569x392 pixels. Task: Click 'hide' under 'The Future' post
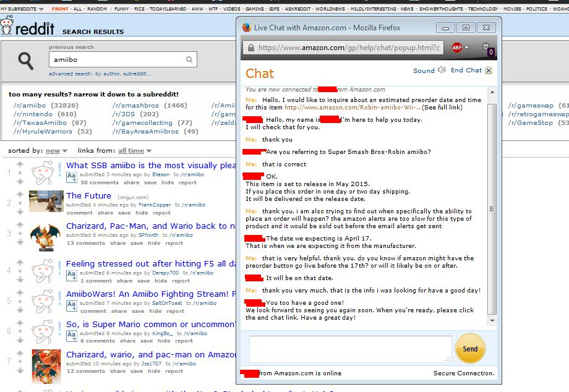coord(142,213)
